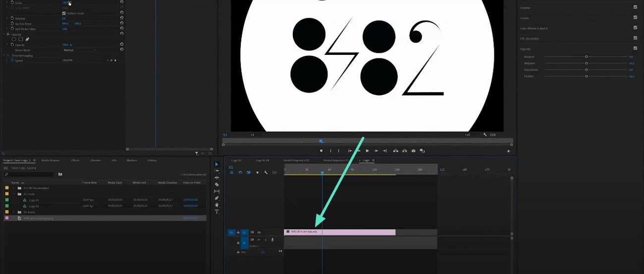Viewport: 644px width, 274px height.
Task: Switch to Markers tab
Action: (x=132, y=160)
